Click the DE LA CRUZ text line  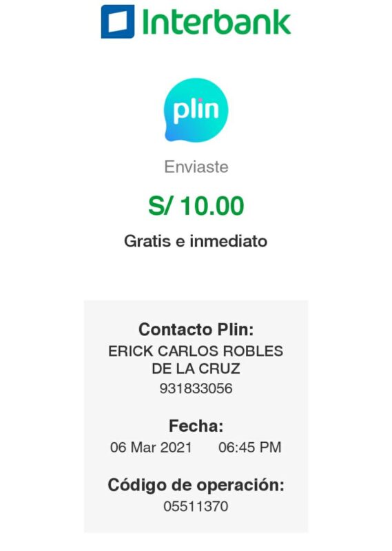point(196,368)
